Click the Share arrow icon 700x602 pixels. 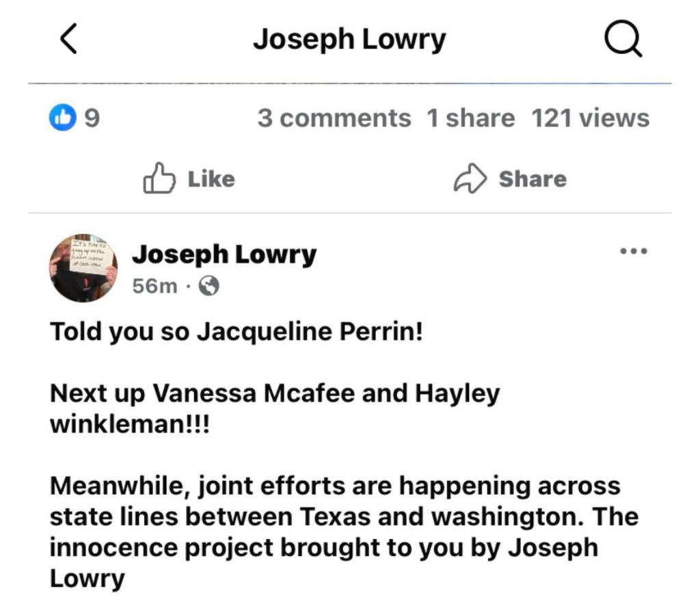tap(470, 179)
